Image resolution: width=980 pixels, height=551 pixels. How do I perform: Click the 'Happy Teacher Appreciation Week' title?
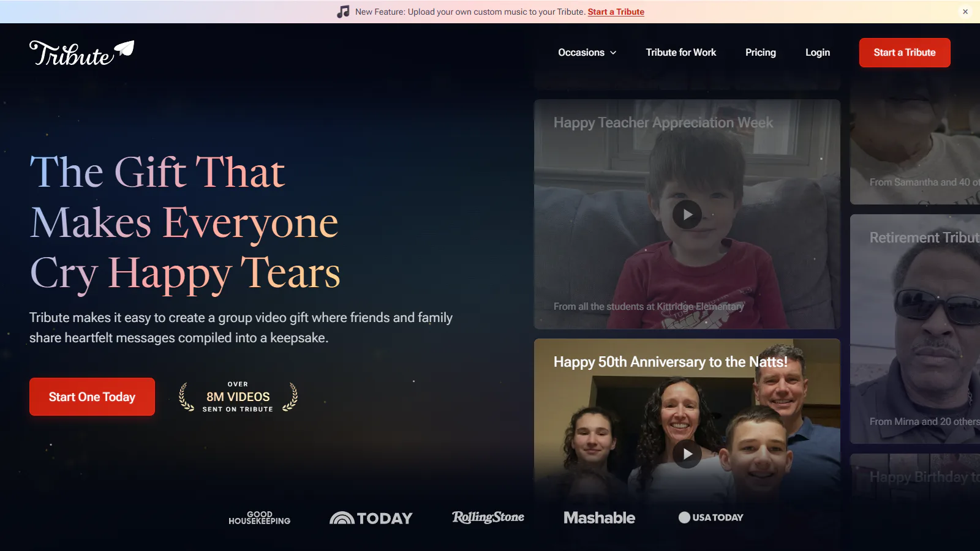[663, 122]
